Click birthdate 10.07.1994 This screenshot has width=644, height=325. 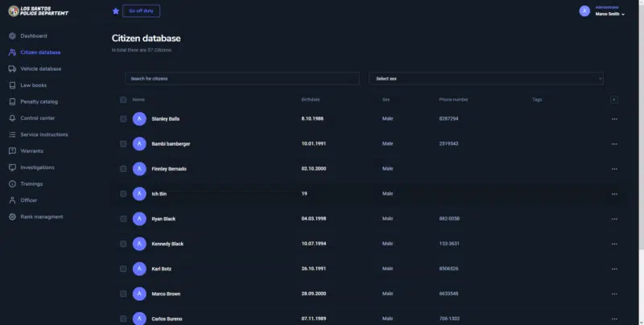(x=314, y=244)
